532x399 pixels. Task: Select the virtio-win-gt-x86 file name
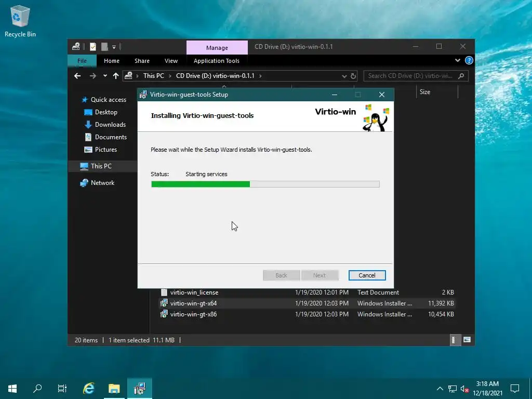point(193,314)
